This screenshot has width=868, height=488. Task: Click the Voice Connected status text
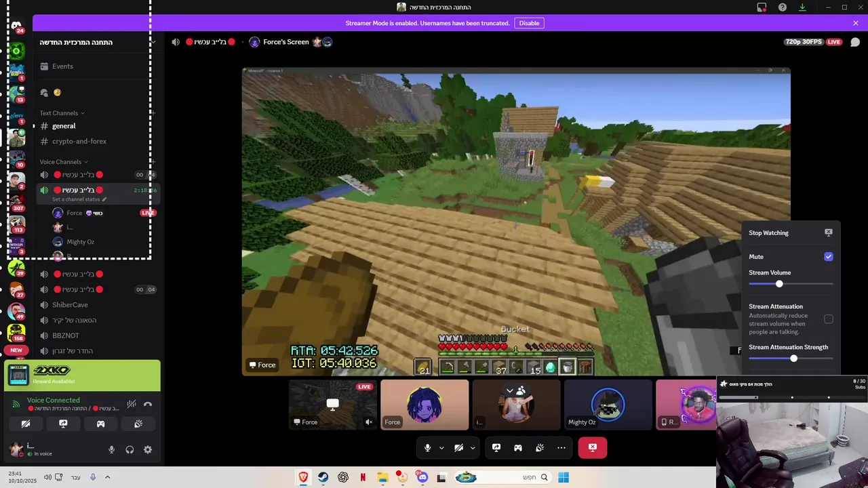(53, 401)
